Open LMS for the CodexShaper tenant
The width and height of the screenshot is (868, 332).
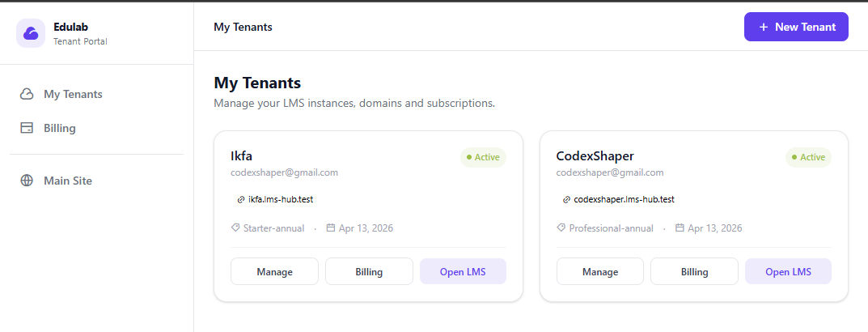point(788,271)
